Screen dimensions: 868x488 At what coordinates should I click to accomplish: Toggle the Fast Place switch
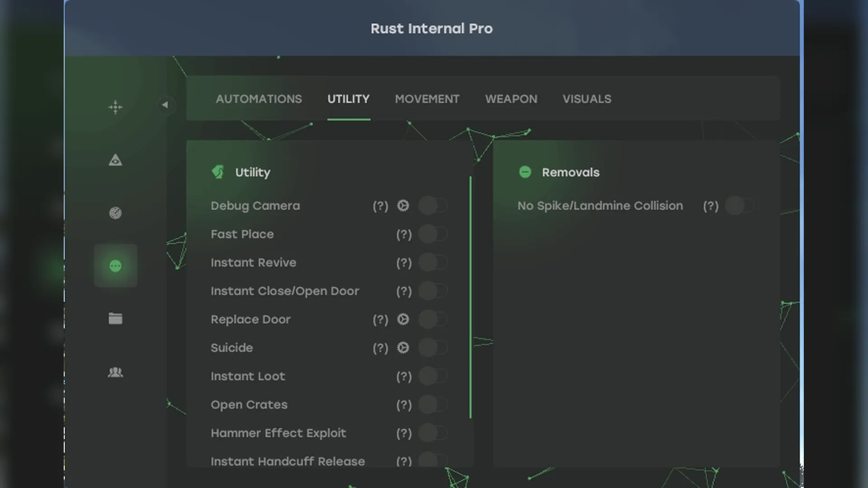click(433, 234)
